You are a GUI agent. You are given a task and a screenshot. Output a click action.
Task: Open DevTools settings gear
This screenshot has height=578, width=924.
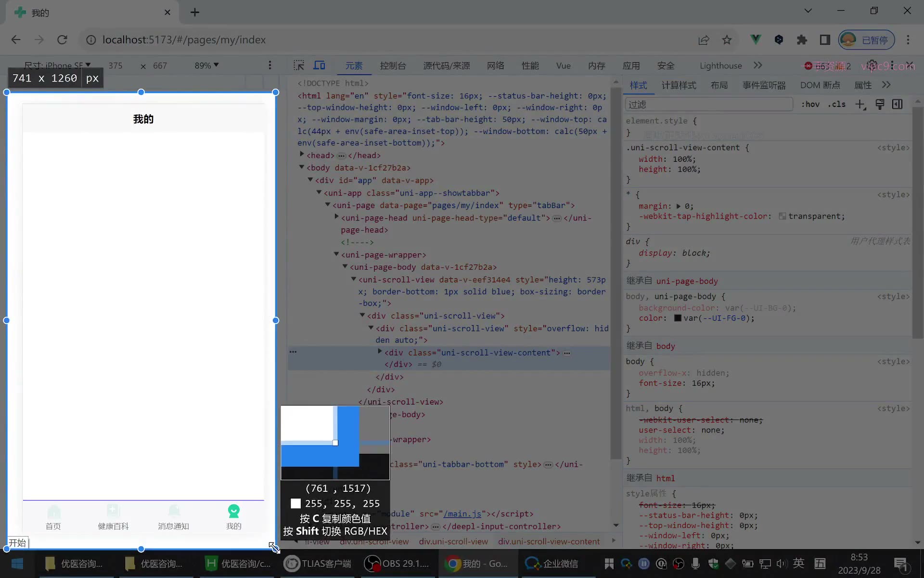tap(872, 66)
